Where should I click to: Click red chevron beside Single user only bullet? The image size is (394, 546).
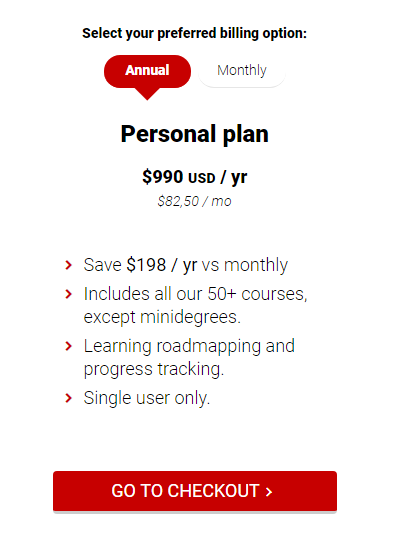(x=69, y=398)
